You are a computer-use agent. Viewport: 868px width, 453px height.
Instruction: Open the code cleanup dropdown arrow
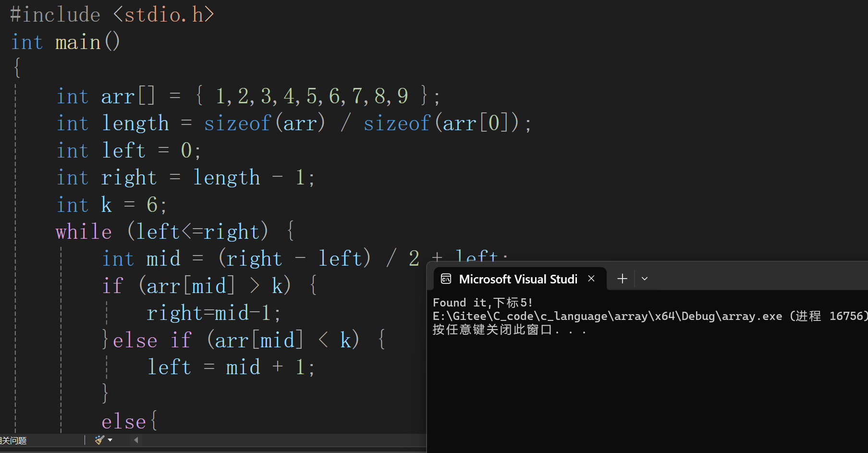[110, 440]
